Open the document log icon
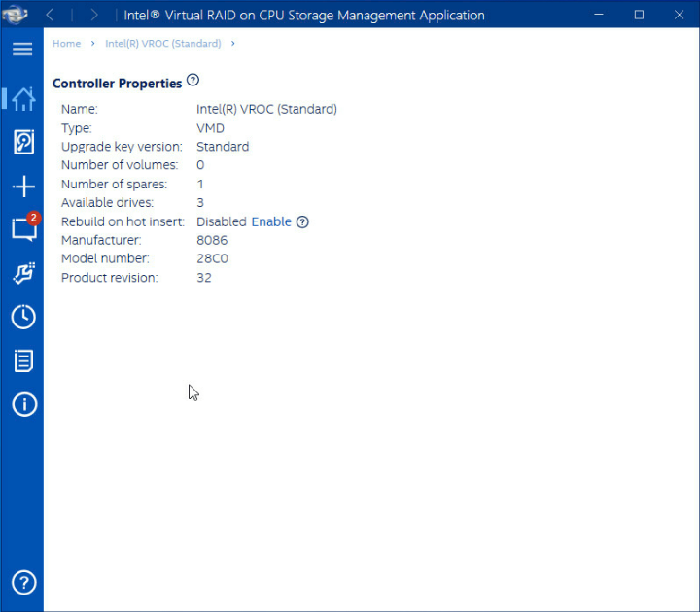 (x=23, y=360)
